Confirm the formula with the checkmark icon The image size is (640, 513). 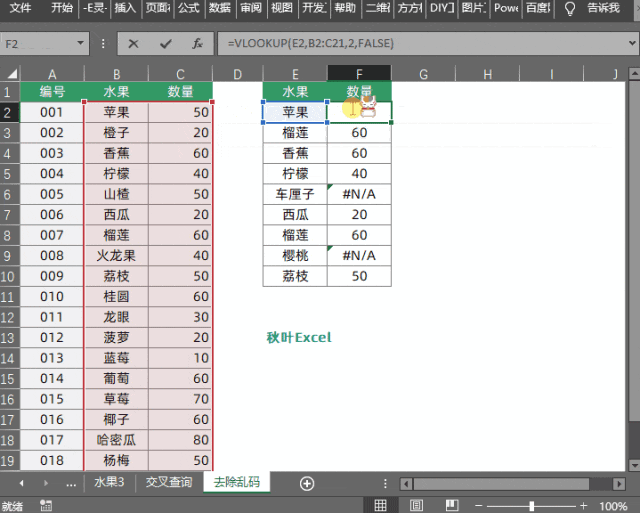coord(166,45)
